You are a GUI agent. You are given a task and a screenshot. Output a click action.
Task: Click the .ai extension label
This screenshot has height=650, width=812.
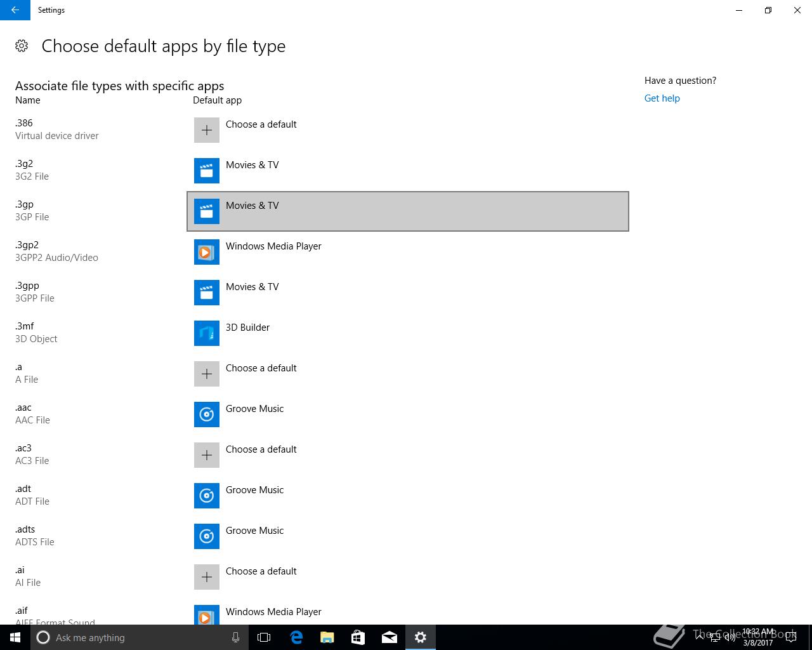click(x=20, y=570)
